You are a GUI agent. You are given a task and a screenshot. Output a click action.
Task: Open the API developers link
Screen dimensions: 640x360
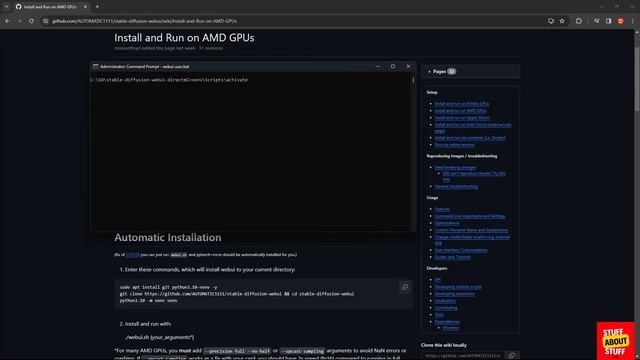[438, 280]
